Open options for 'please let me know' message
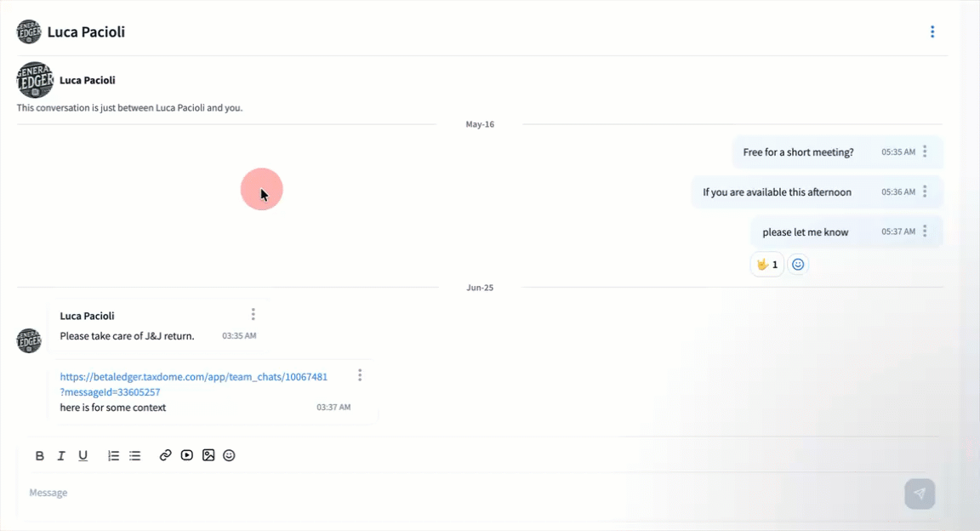 click(x=925, y=231)
